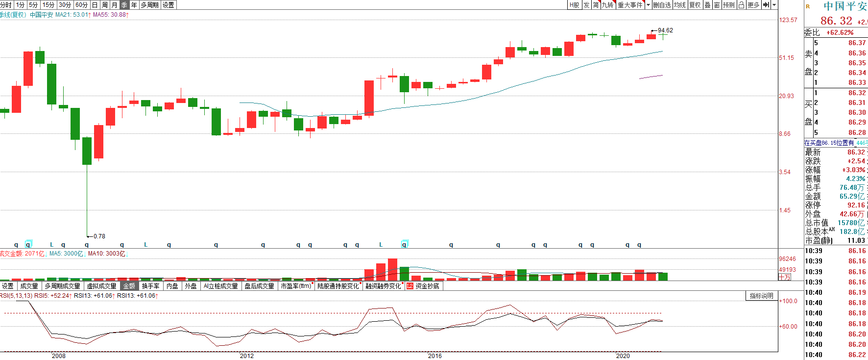Viewport: 868px width, 360px height.
Task: Click the jump-to-end arrow icon
Action: pos(766,5)
